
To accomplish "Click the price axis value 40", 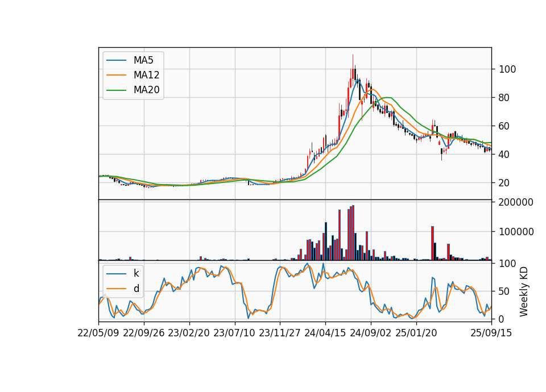I will tap(504, 155).
